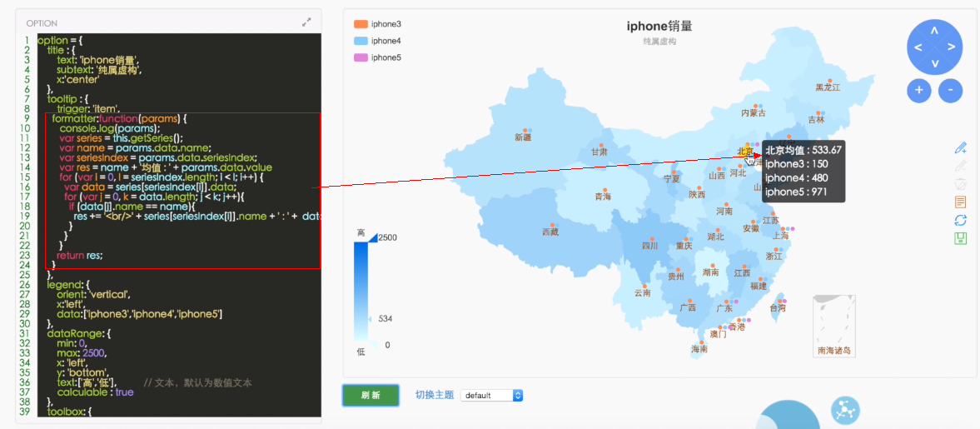This screenshot has height=429, width=980.
Task: Open the data view toolbox icon
Action: (961, 202)
